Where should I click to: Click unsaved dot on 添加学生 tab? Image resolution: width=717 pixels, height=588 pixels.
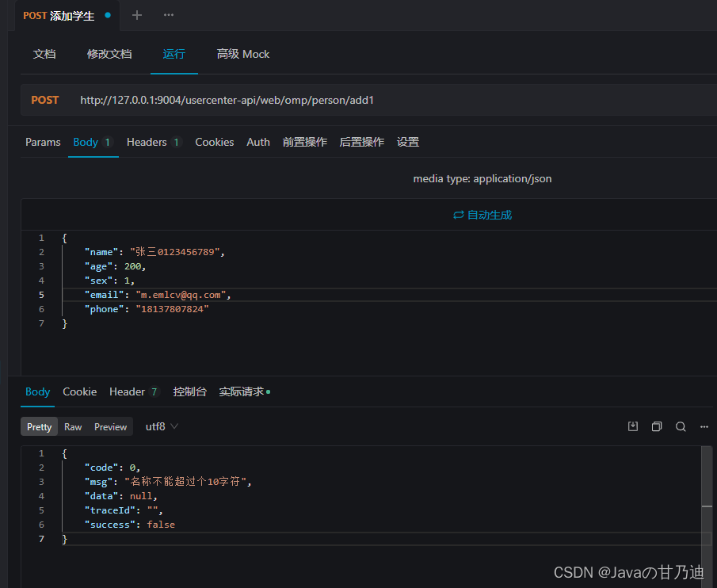[x=108, y=15]
